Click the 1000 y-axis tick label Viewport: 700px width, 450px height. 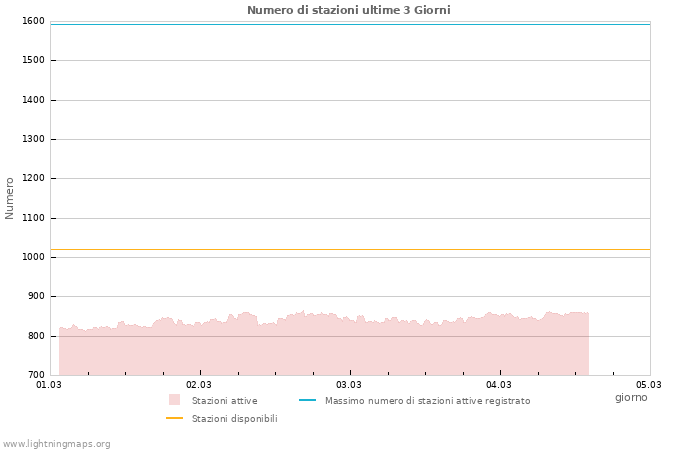coord(33,257)
